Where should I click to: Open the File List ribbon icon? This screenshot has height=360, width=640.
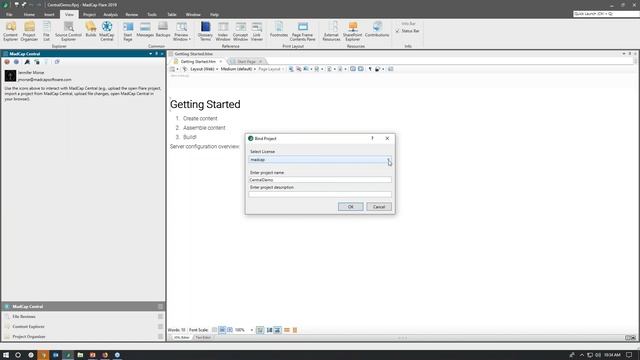pyautogui.click(x=47, y=31)
